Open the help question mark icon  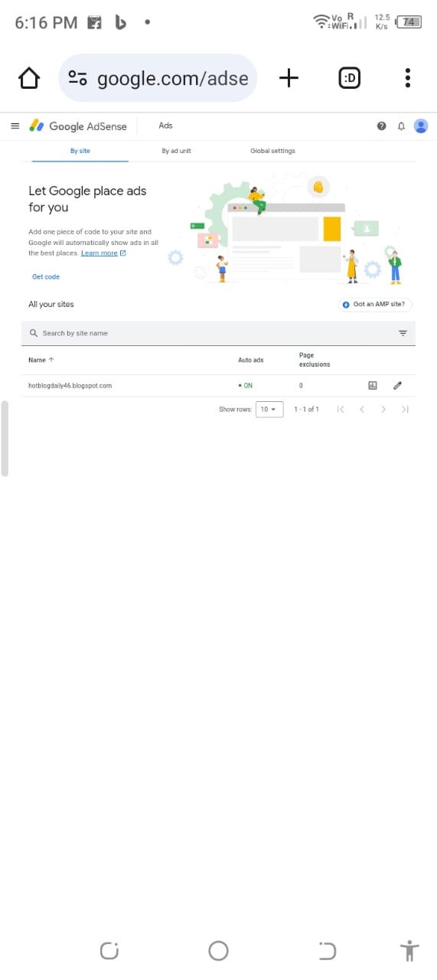381,126
